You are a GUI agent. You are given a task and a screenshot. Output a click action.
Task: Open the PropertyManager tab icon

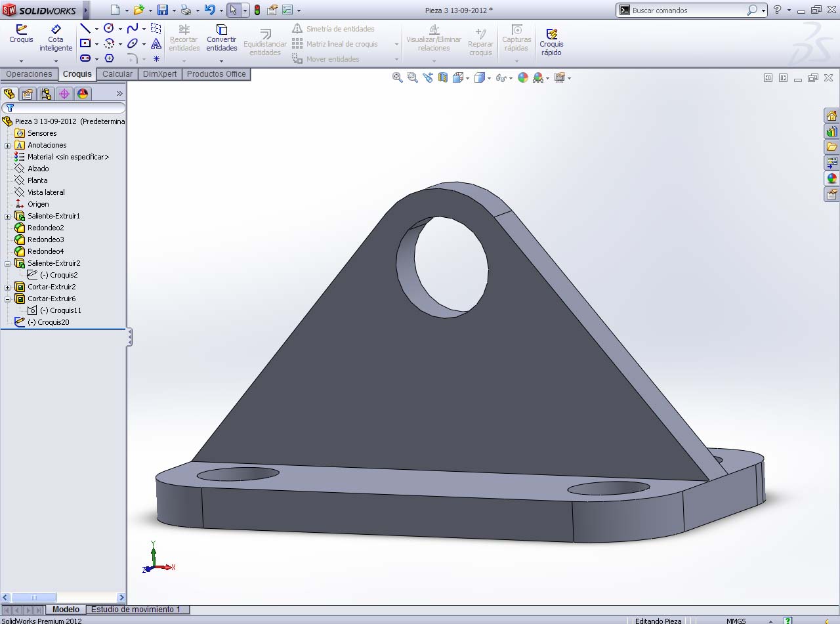(28, 94)
